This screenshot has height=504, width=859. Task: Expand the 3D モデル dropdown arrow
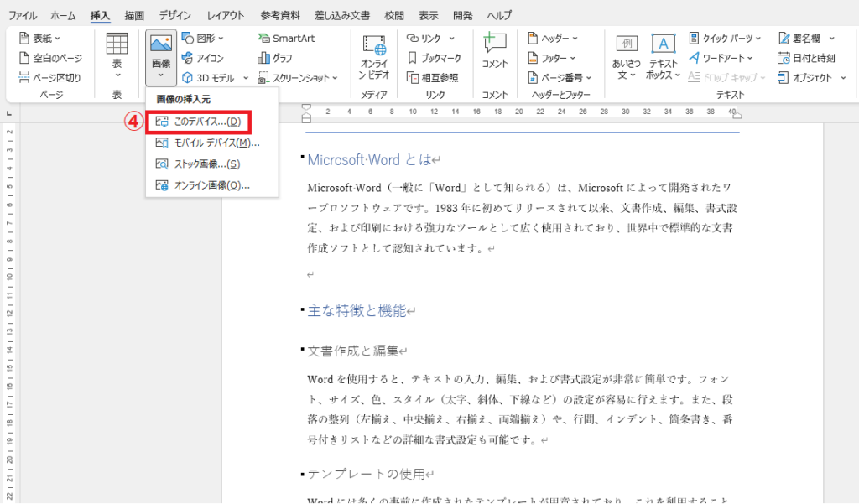pyautogui.click(x=246, y=78)
